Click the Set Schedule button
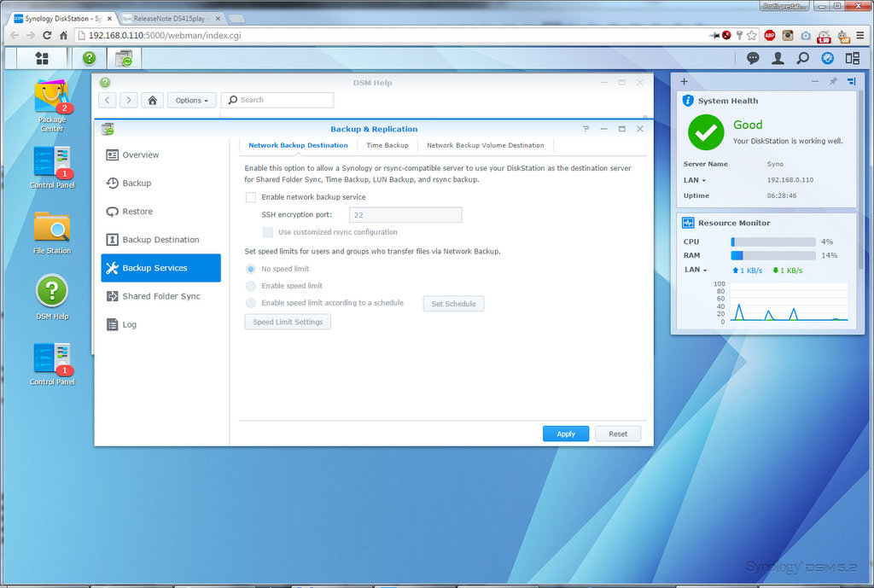Viewport: 874px width, 588px height. tap(453, 304)
